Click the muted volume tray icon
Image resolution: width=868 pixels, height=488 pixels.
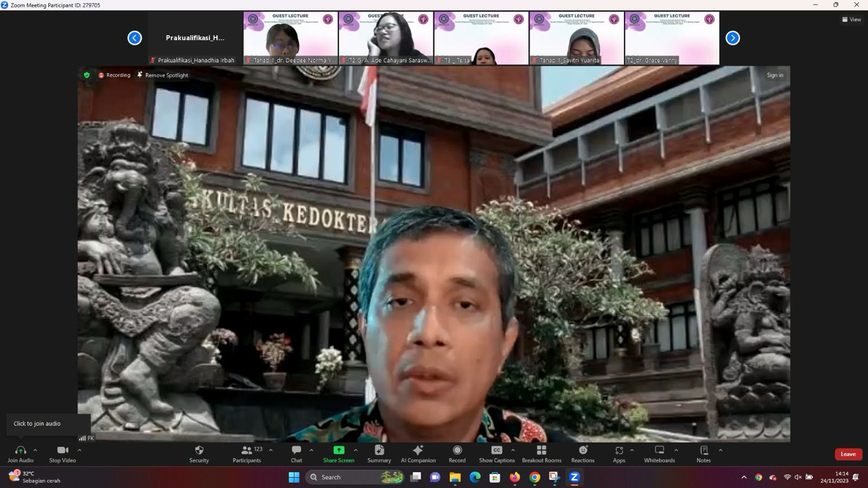click(798, 477)
